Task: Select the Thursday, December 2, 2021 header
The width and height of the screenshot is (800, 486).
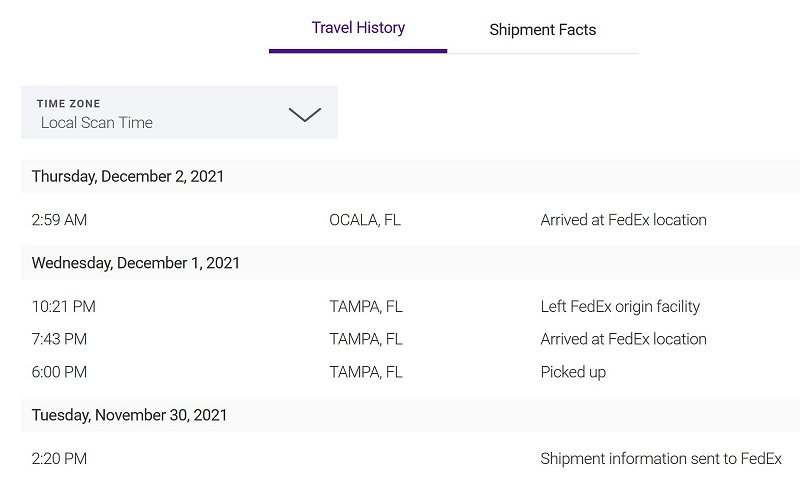Action: 128,176
